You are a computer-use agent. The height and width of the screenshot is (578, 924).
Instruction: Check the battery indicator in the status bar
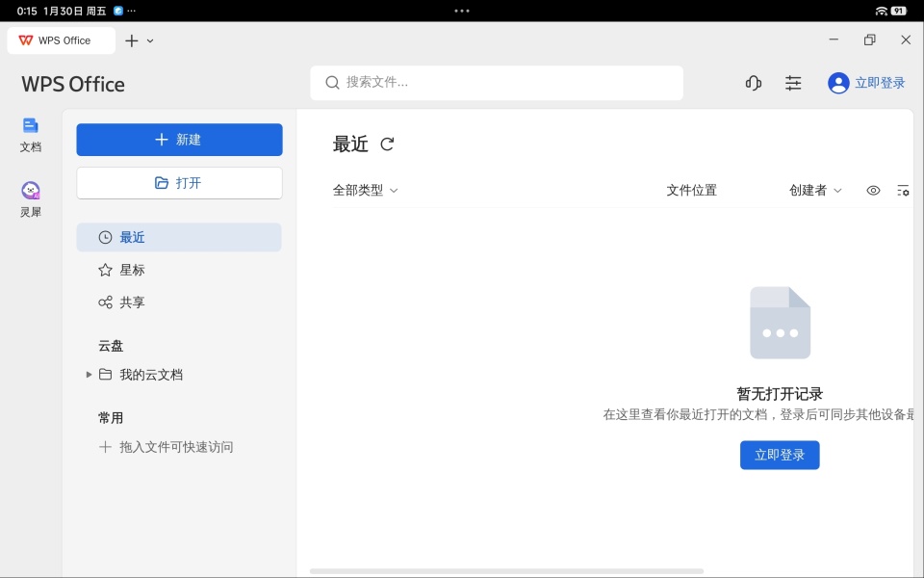pyautogui.click(x=897, y=9)
